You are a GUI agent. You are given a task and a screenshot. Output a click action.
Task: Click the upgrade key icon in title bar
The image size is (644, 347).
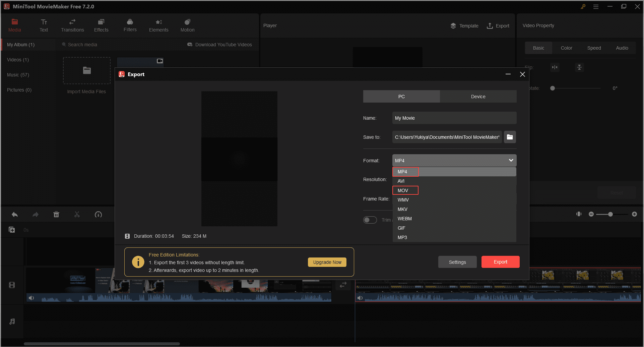[583, 6]
